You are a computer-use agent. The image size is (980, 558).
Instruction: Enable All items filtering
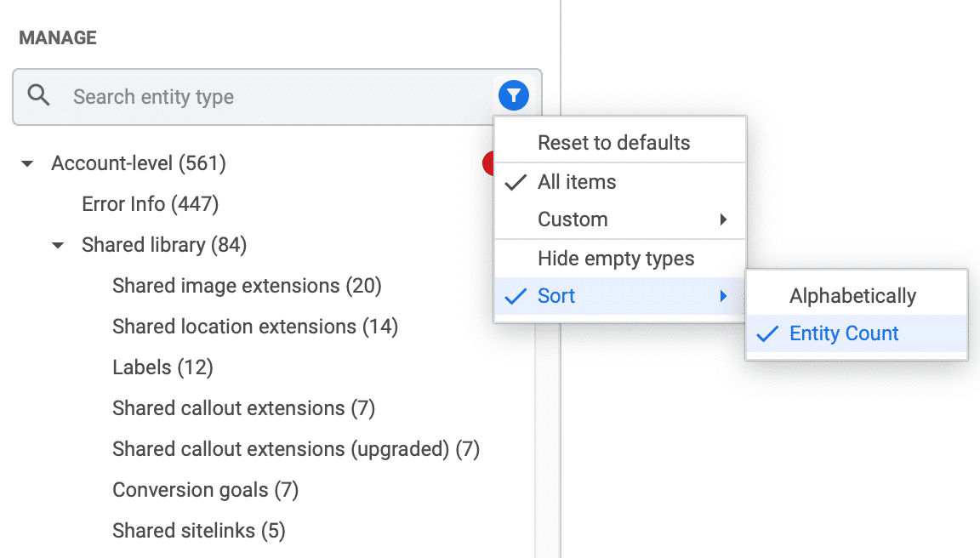[577, 181]
